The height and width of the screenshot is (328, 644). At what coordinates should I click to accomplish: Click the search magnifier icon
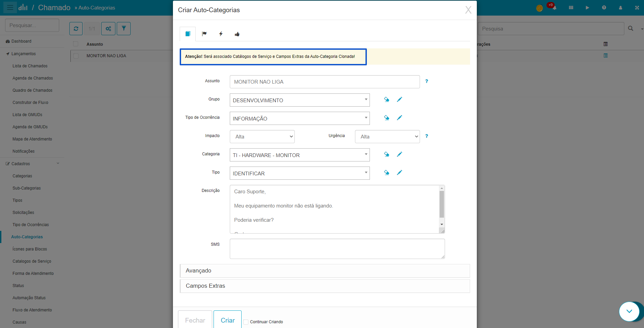tap(630, 28)
